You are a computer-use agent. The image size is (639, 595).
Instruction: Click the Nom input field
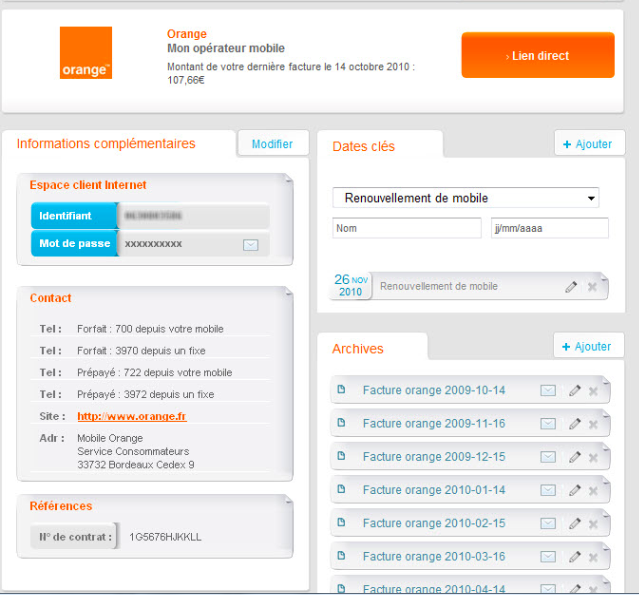(406, 228)
